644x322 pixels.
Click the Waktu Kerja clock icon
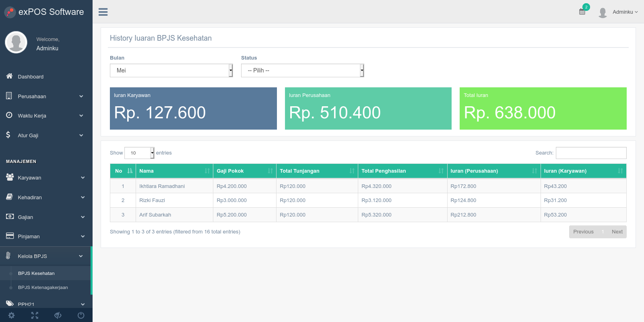9,115
